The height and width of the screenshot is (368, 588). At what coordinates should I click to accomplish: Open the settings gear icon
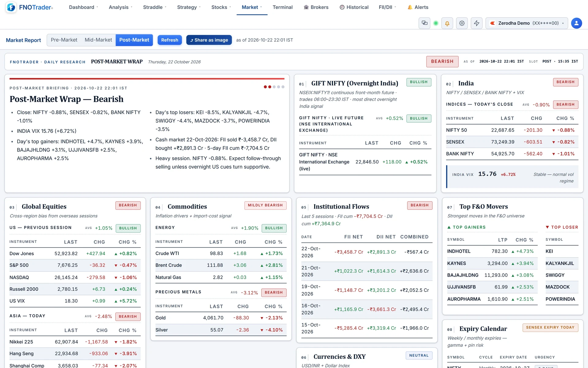click(462, 23)
